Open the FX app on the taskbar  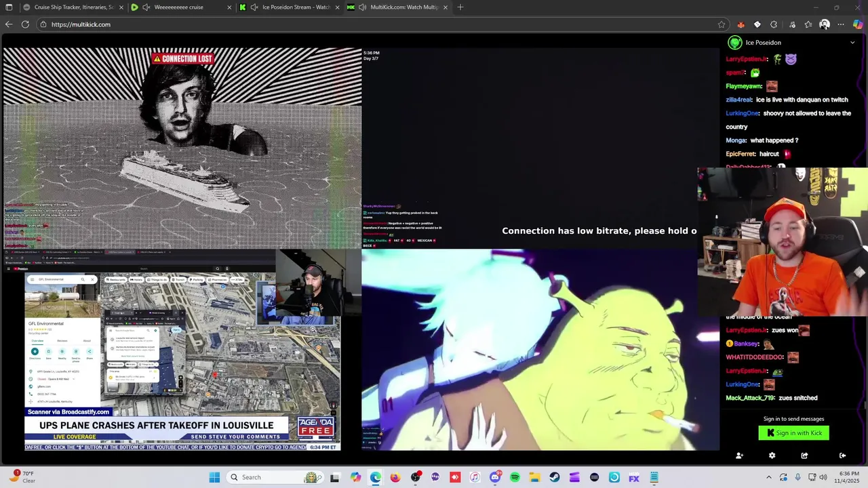(634, 477)
